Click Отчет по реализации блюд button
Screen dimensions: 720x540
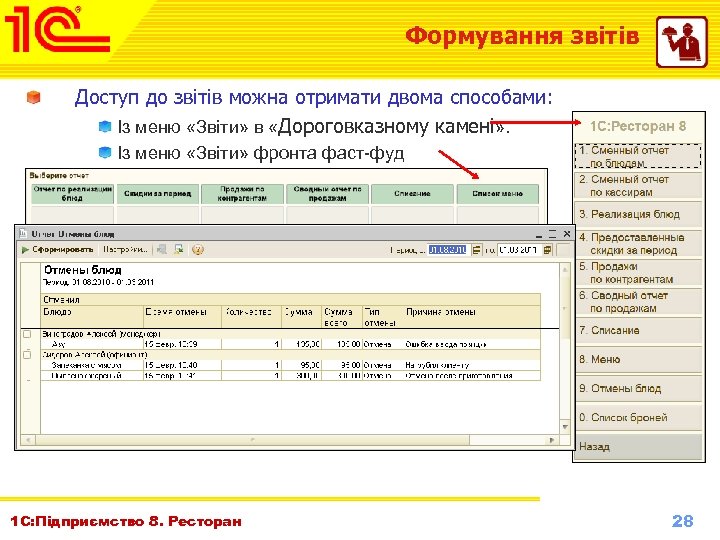click(x=72, y=194)
